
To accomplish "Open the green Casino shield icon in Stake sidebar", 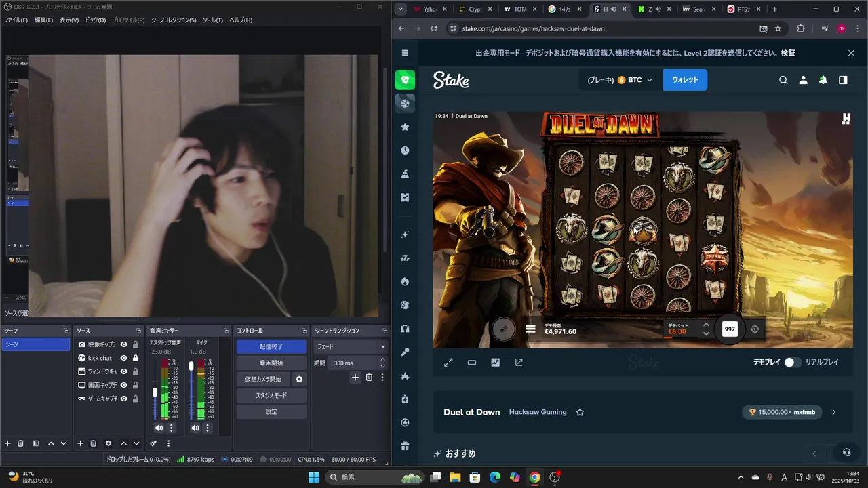I will 406,80.
